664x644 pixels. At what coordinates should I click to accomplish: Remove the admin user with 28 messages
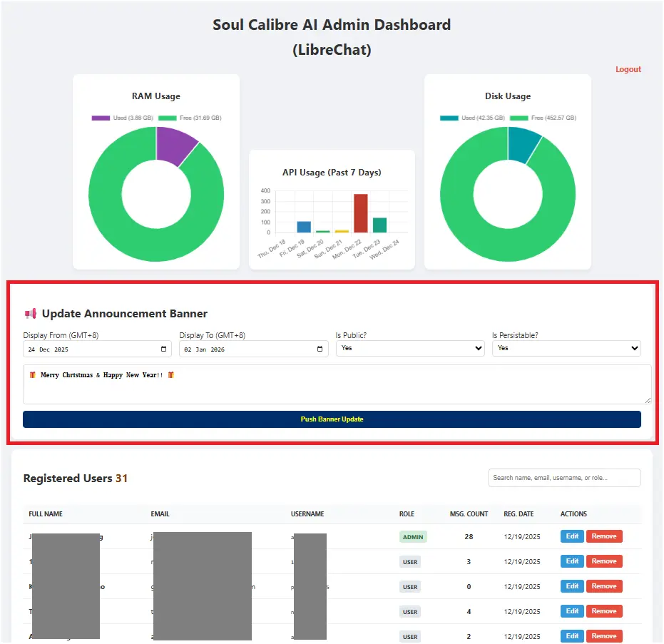(604, 536)
